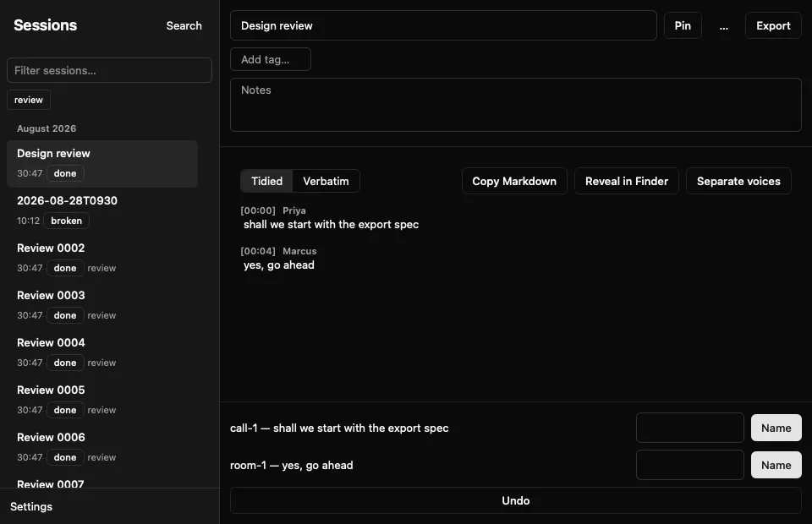Image resolution: width=812 pixels, height=524 pixels.
Task: Switch to the Verbatim transcript tab
Action: coord(326,181)
